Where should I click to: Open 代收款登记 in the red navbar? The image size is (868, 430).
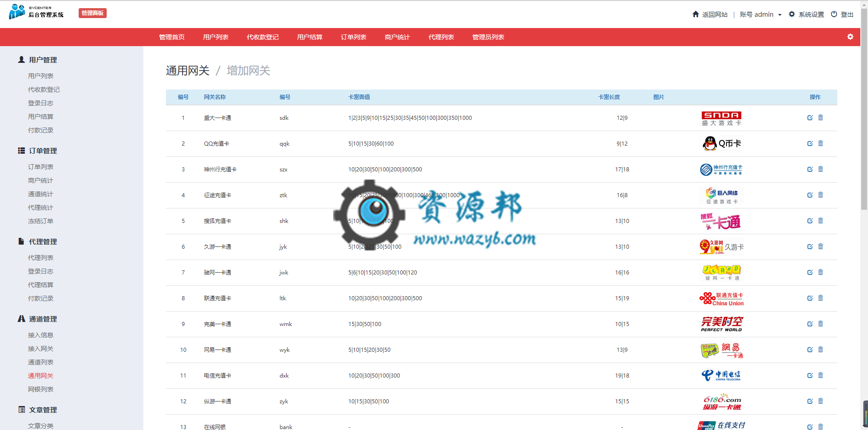pos(263,37)
